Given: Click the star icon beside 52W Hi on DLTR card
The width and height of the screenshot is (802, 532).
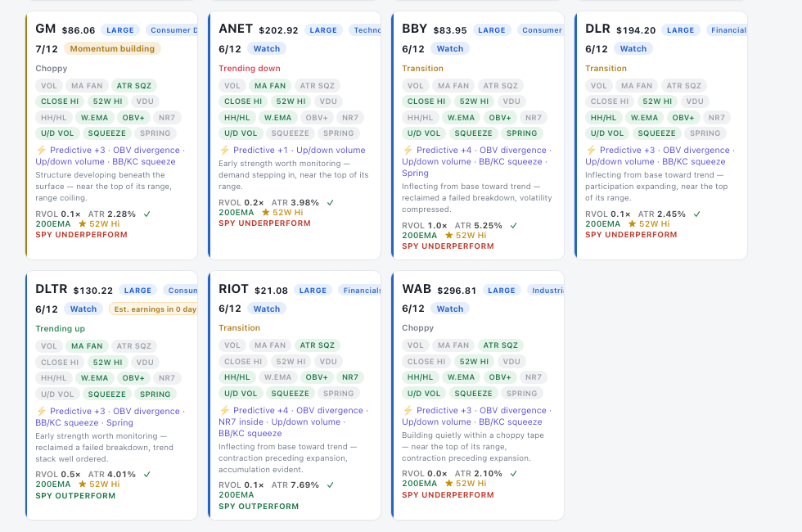Looking at the screenshot, I should pyautogui.click(x=83, y=484).
